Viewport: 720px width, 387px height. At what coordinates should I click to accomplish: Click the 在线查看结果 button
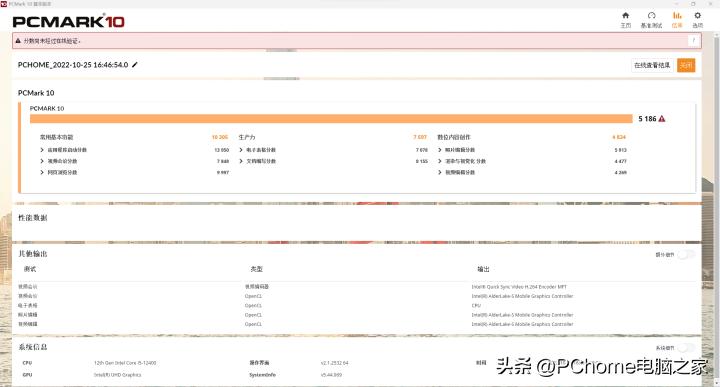click(652, 65)
